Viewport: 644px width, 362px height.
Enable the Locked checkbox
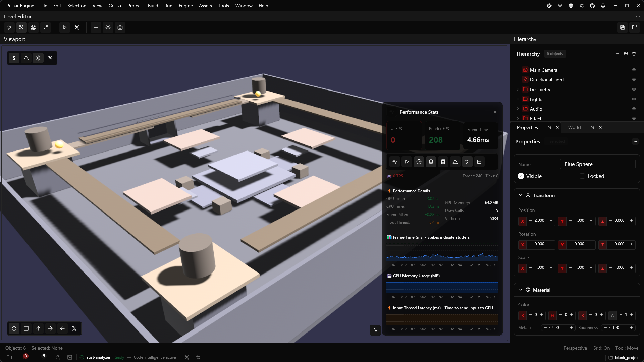tap(582, 176)
